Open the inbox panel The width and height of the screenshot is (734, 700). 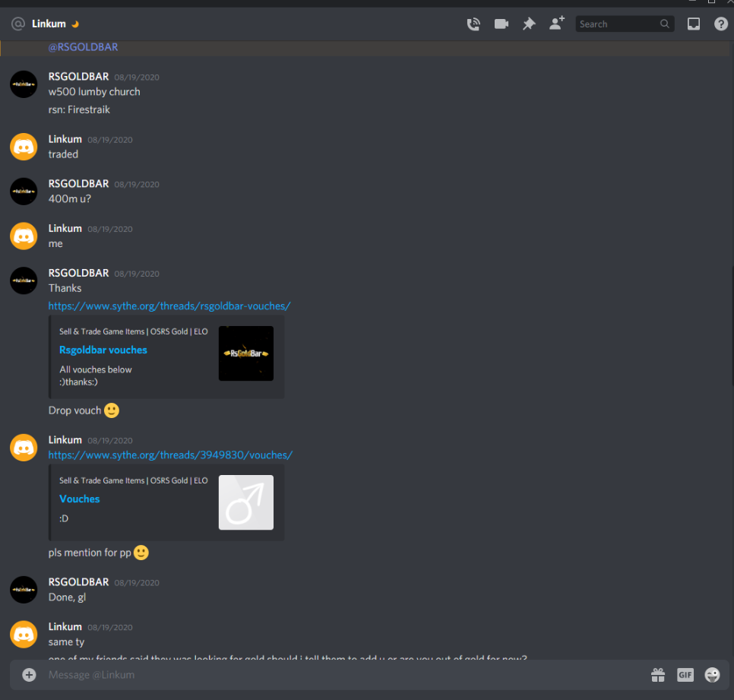[x=693, y=24]
